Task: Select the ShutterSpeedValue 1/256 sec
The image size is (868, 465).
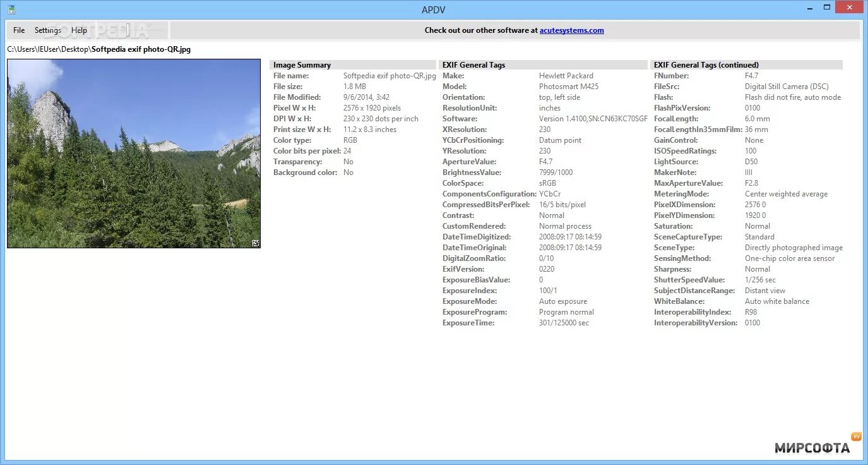Action: 760,280
